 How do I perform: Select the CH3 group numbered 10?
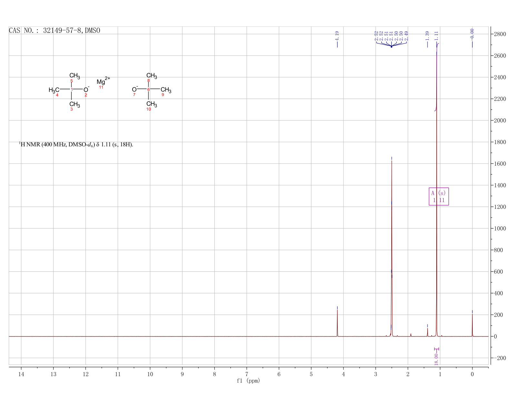point(152,104)
